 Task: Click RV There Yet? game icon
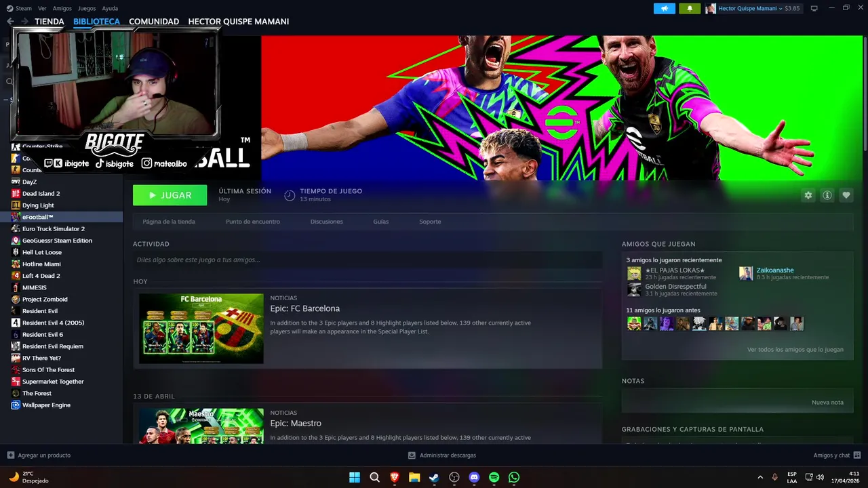[16, 358]
